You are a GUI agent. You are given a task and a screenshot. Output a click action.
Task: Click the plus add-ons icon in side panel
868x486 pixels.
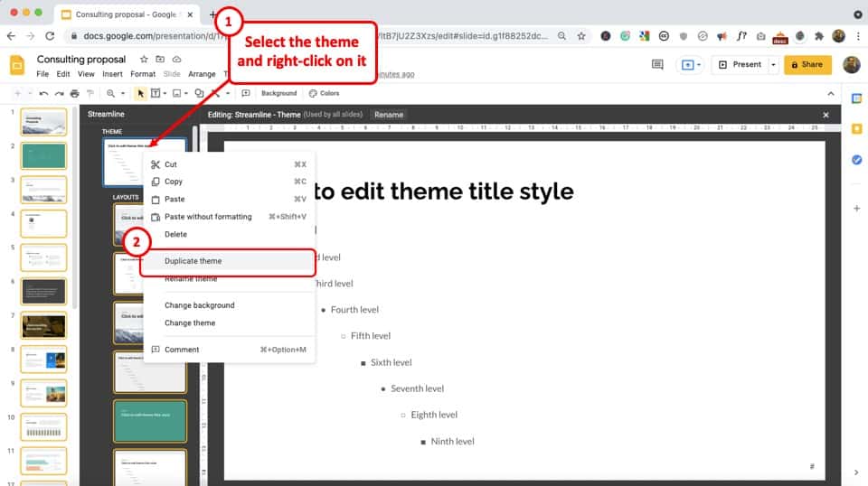pyautogui.click(x=856, y=209)
